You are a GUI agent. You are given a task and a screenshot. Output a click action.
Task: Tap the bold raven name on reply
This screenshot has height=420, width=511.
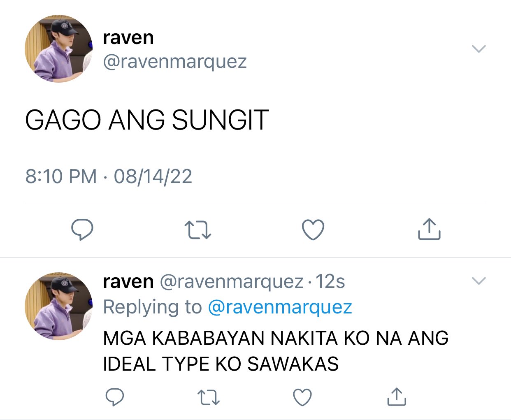point(128,281)
